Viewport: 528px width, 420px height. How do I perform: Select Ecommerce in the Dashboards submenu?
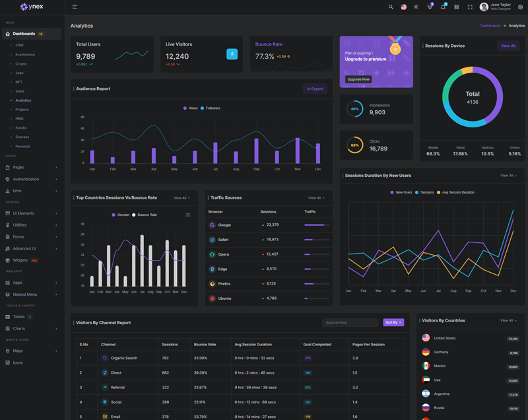25,55
